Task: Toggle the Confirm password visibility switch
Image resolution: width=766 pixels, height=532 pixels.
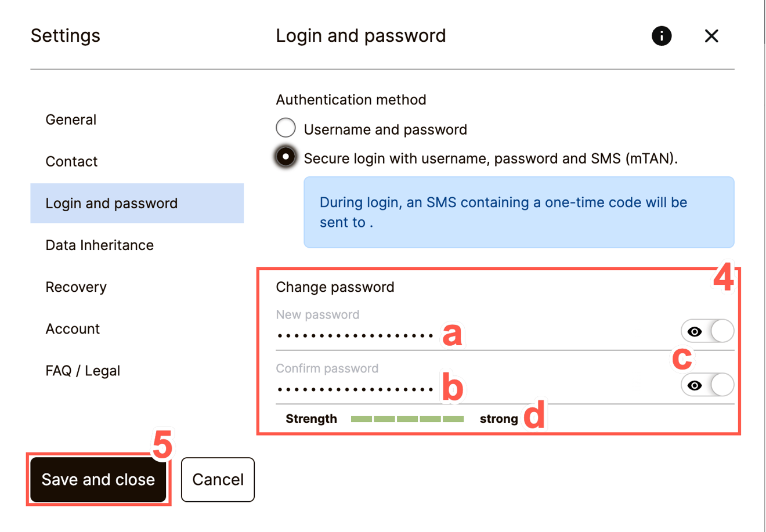Action: [x=707, y=385]
